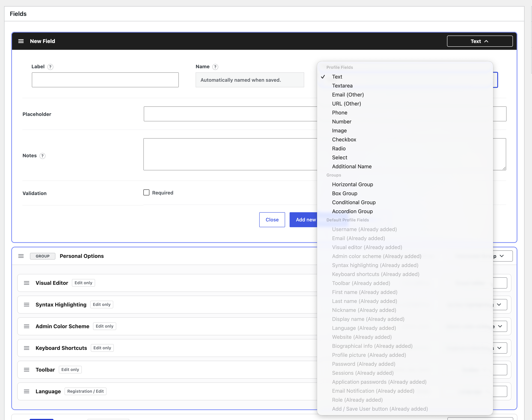Click the Syntax Highlighting field title
This screenshot has height=420, width=532.
pos(61,305)
